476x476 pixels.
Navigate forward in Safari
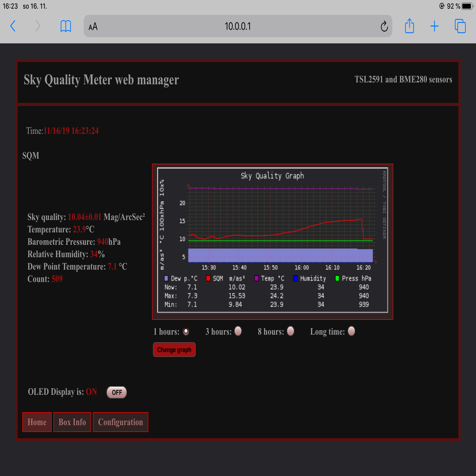pos(37,26)
